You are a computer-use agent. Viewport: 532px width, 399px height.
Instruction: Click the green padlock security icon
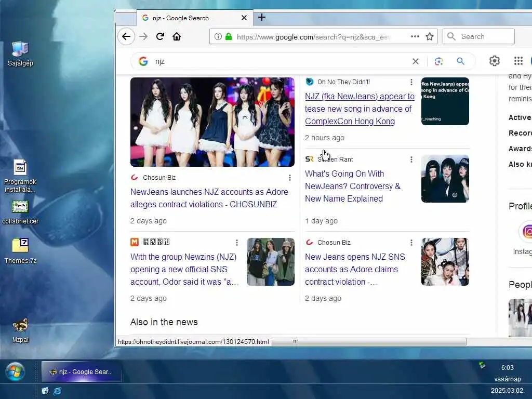[229, 36]
